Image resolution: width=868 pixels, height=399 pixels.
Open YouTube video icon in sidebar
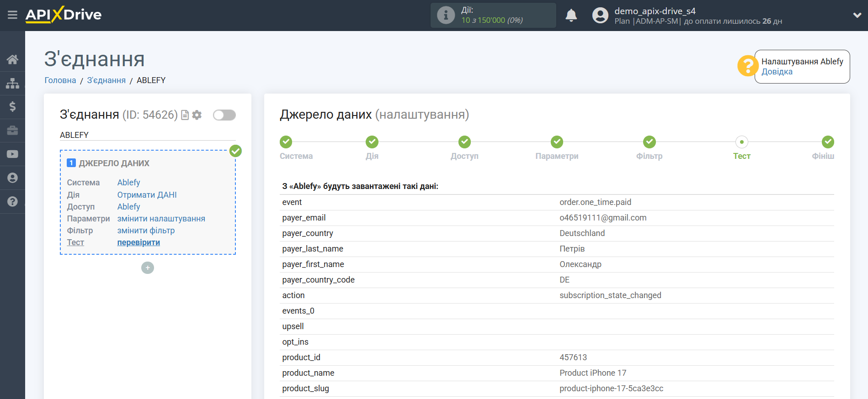click(x=12, y=154)
